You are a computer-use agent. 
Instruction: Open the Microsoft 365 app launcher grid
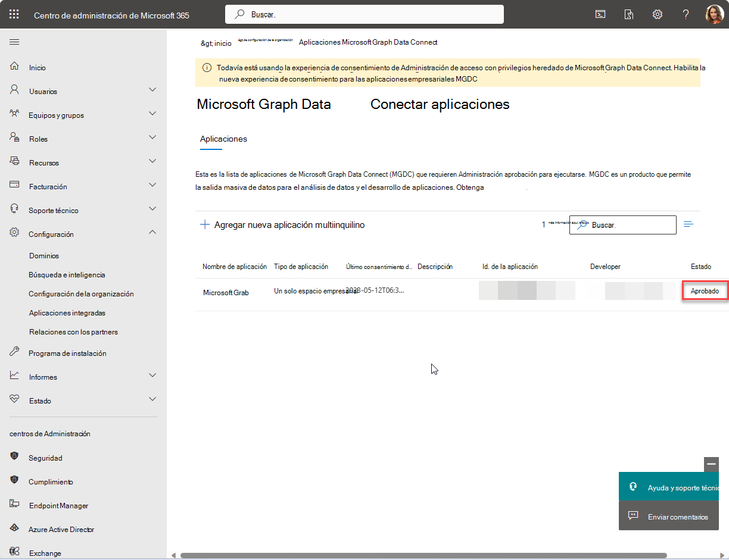click(x=14, y=14)
